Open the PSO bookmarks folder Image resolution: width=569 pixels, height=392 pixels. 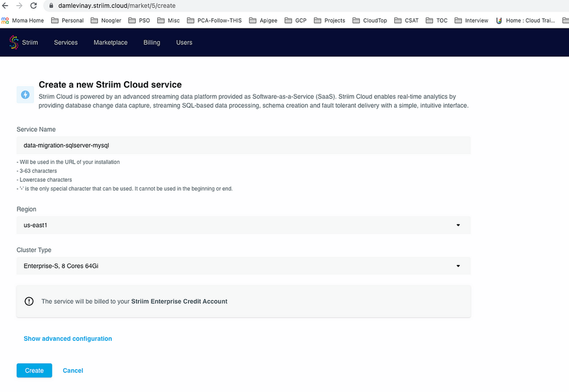tap(140, 20)
